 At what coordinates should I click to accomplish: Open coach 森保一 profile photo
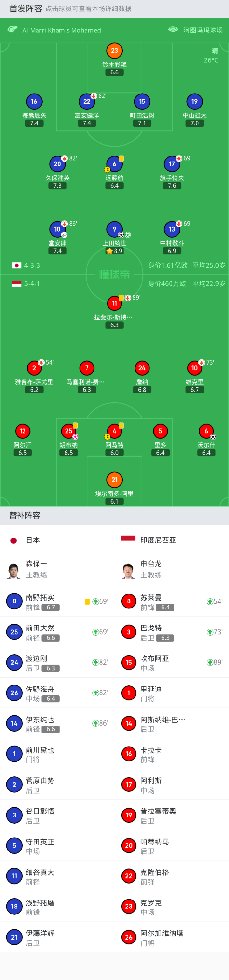[x=14, y=570]
